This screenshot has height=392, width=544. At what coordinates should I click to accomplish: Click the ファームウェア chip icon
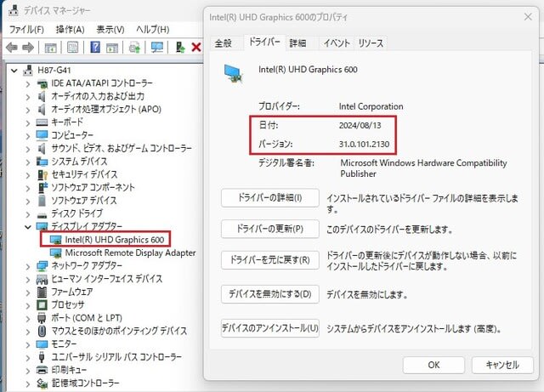point(42,292)
